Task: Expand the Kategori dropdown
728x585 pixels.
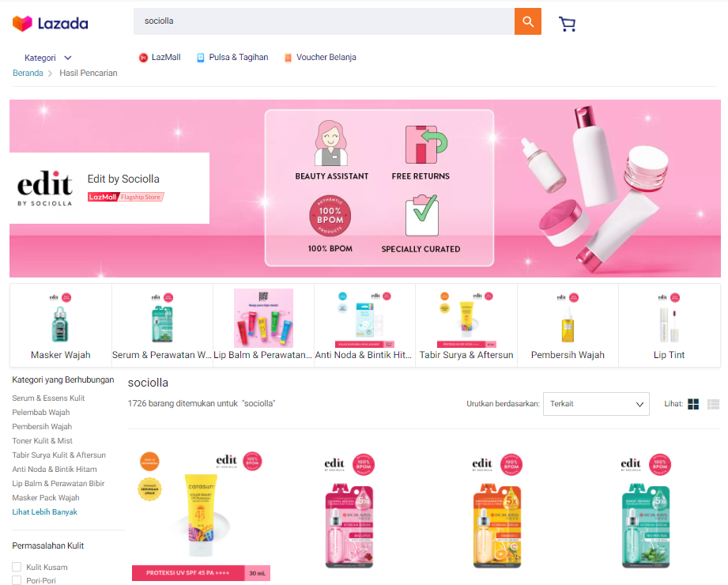Action: coord(47,58)
